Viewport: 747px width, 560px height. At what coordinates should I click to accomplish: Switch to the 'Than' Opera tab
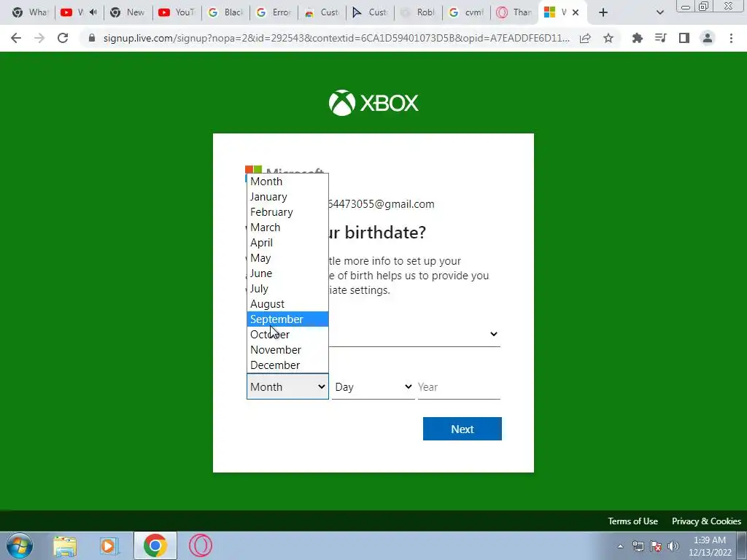(514, 12)
